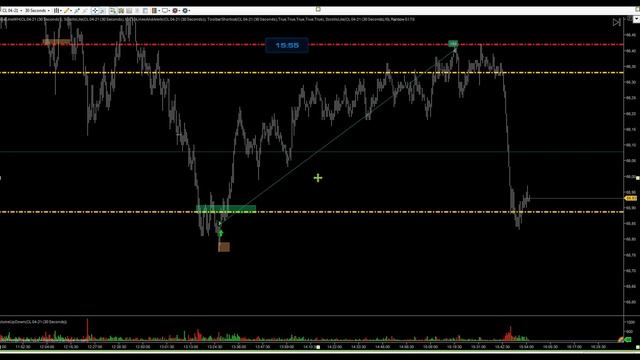Select the yellow pencil drawing tools icon

67,11
